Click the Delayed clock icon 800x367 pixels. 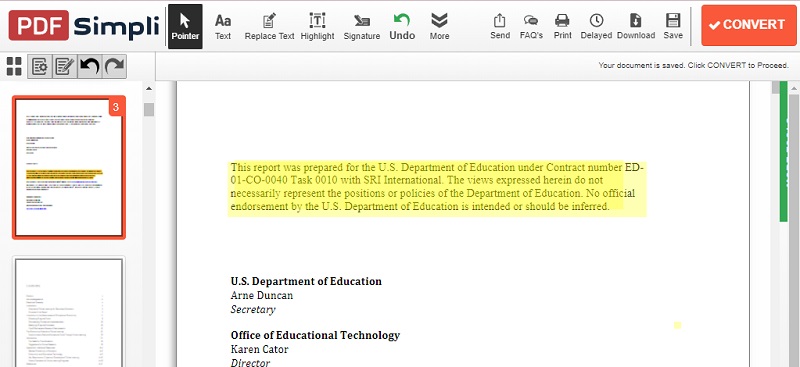596,20
